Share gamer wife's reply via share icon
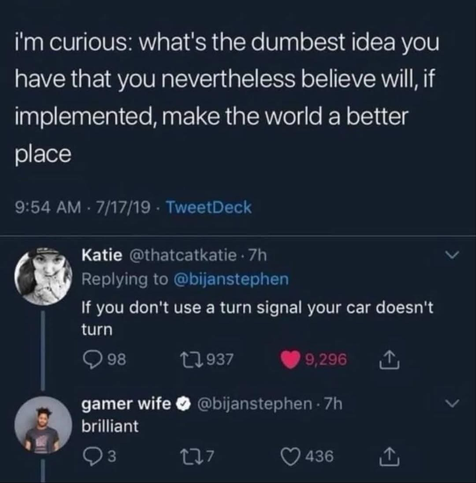The width and height of the screenshot is (476, 483). point(389,456)
